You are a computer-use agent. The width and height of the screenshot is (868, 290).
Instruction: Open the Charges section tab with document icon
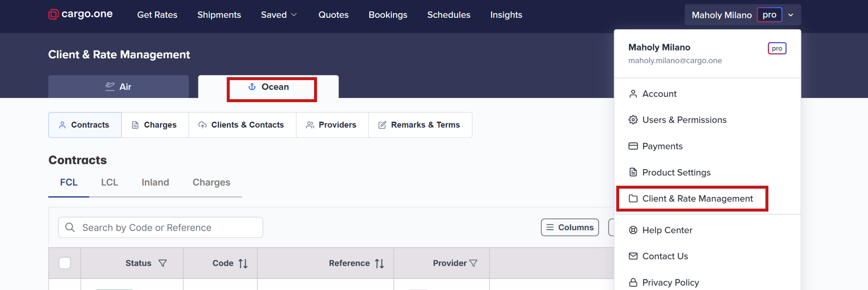155,125
